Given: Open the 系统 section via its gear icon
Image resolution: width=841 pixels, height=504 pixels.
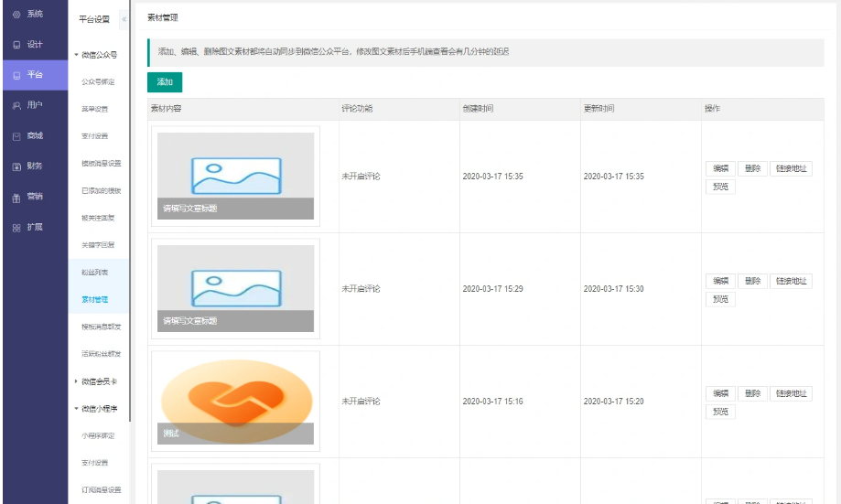Looking at the screenshot, I should pos(16,15).
